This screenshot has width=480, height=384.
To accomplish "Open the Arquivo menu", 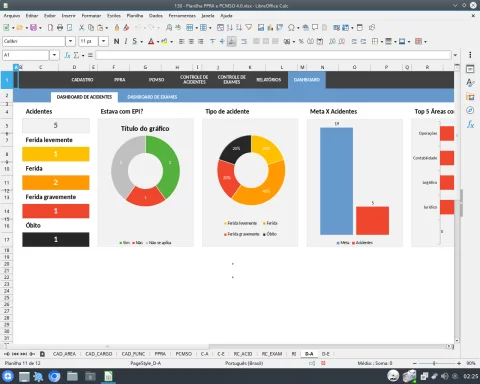I will (12, 16).
